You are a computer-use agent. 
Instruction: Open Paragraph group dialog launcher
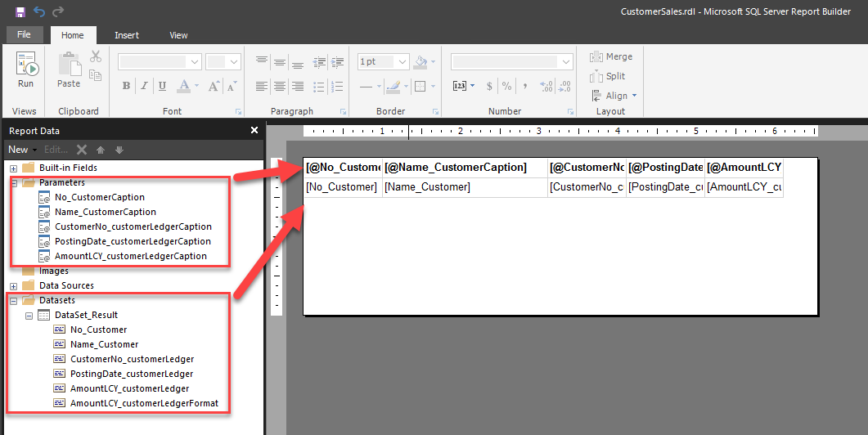tap(344, 112)
